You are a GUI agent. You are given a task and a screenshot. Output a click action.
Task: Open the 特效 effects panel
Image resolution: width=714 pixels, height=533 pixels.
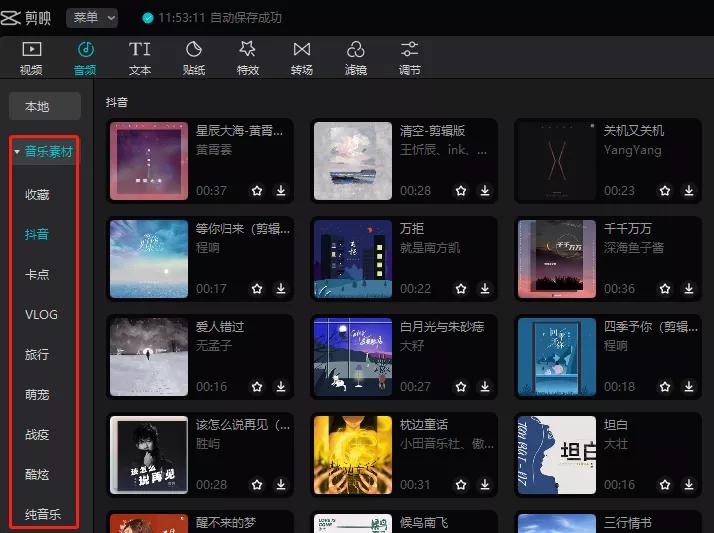coord(248,58)
